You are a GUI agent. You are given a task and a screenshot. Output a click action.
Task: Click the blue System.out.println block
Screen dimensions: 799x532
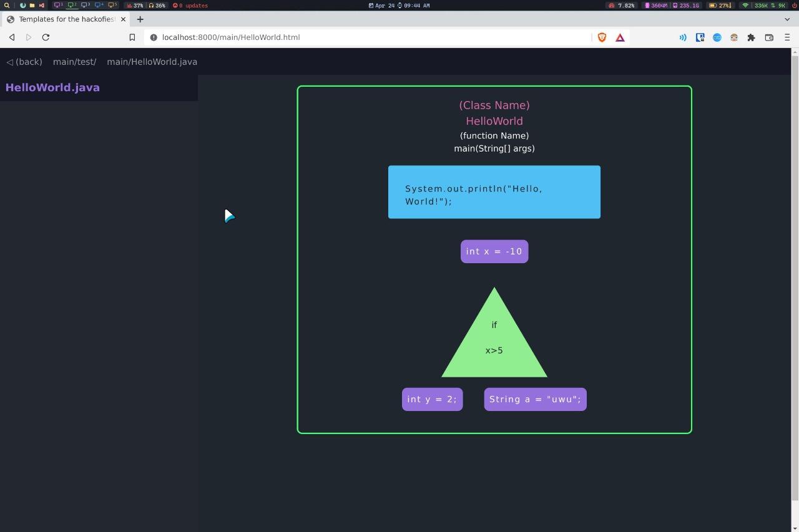(494, 192)
